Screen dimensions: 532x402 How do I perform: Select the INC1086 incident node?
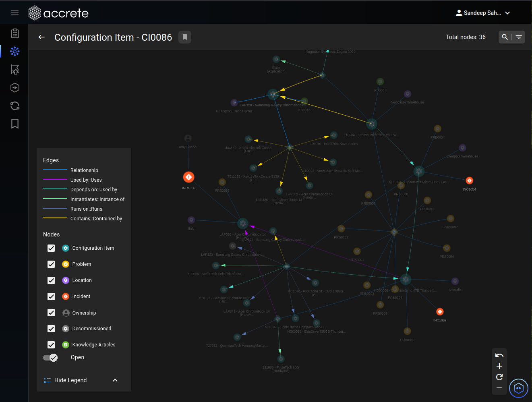click(188, 176)
